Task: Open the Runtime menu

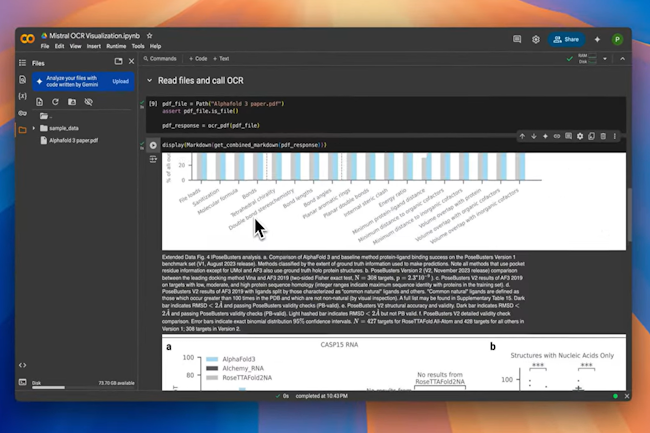Action: [x=116, y=46]
